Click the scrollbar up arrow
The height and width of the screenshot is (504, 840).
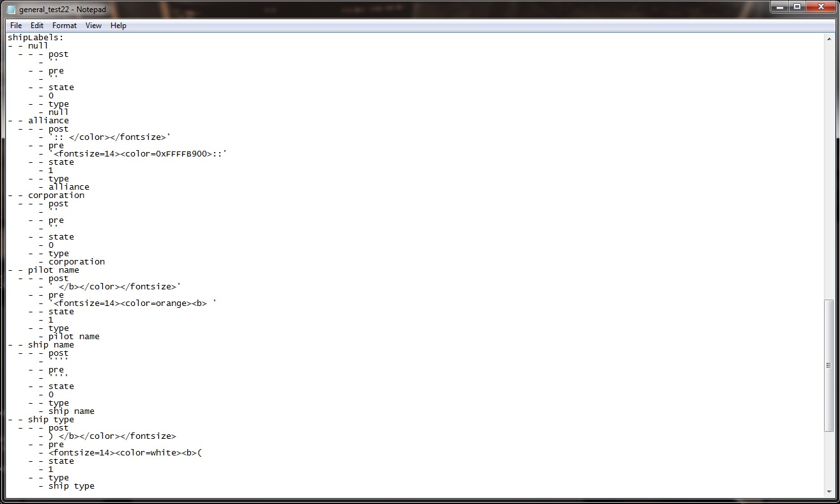click(x=829, y=38)
